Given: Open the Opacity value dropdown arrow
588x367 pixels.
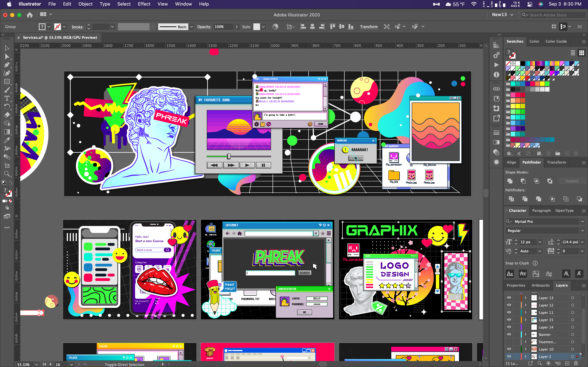Looking at the screenshot, I should click(237, 27).
